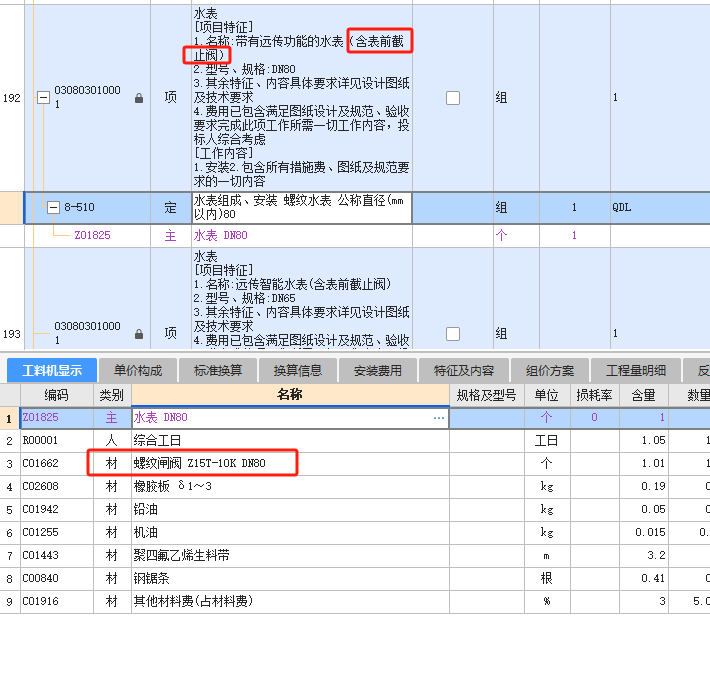Click lock icon in row 192

[139, 98]
